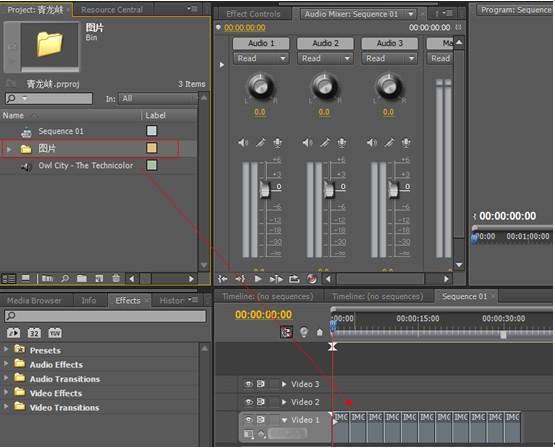Click the Record button in the Audio Mixer
Image resolution: width=555 pixels, height=448 pixels.
pos(312,279)
